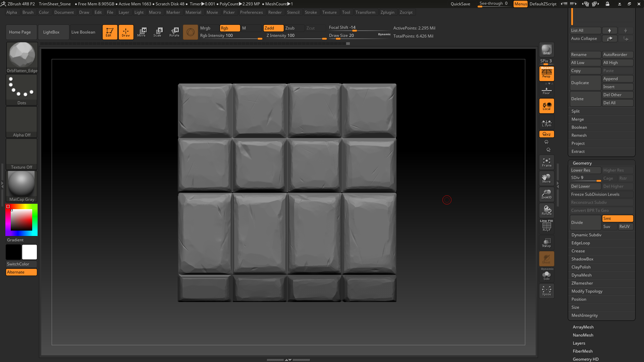Click Freeze SubDivision Levels

[602, 194]
